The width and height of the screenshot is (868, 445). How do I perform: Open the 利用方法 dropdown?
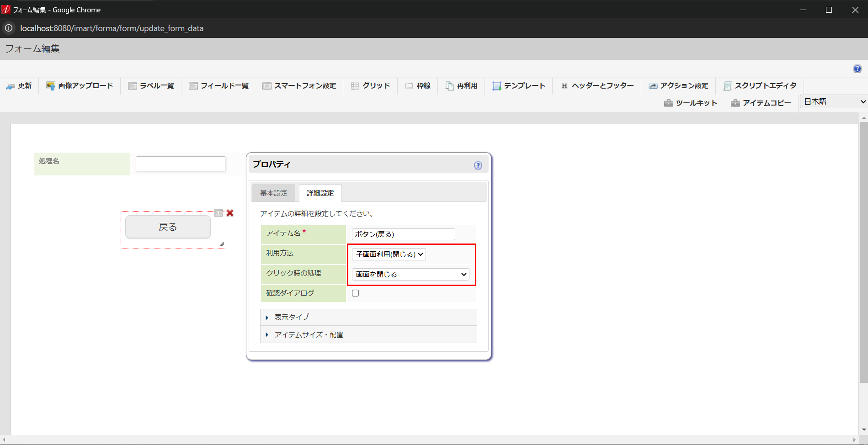389,254
